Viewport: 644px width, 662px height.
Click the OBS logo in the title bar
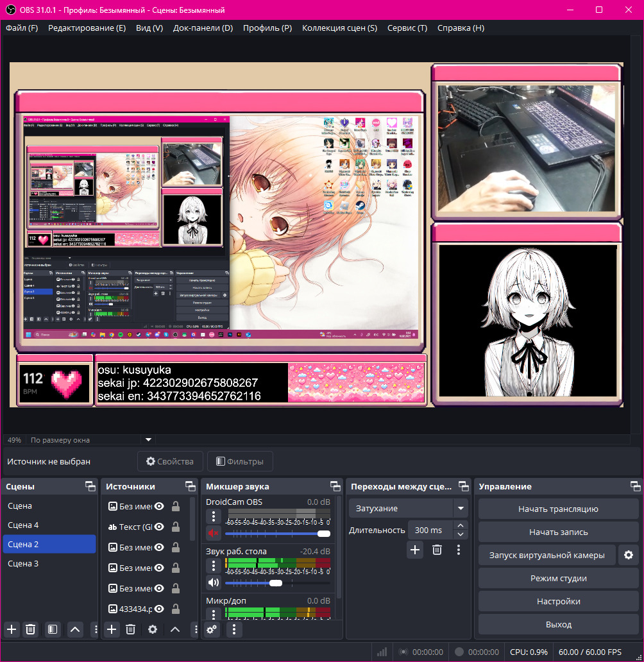(10, 10)
